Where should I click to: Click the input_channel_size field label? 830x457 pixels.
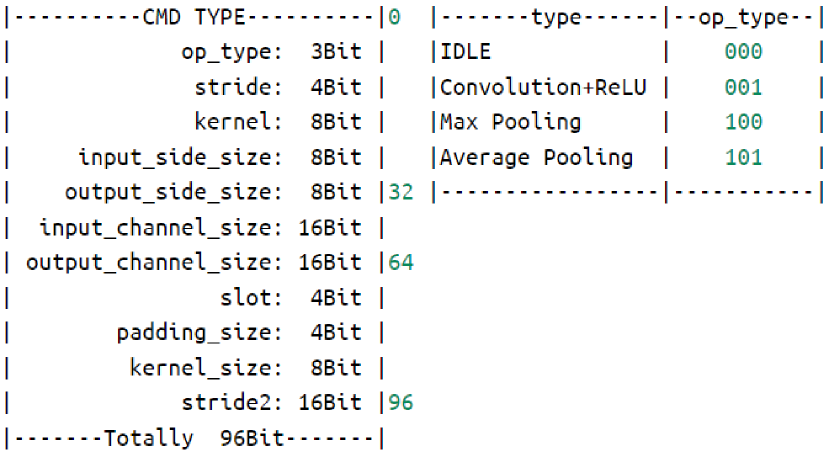(x=160, y=227)
